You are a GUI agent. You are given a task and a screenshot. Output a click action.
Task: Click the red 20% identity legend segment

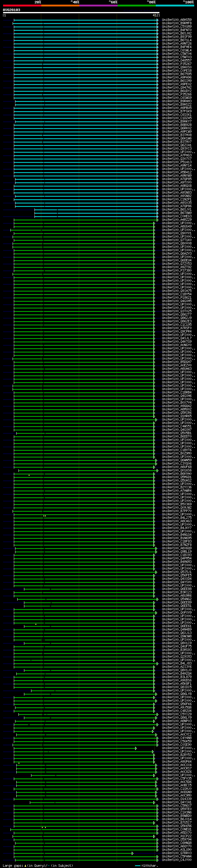(x=22, y=6)
